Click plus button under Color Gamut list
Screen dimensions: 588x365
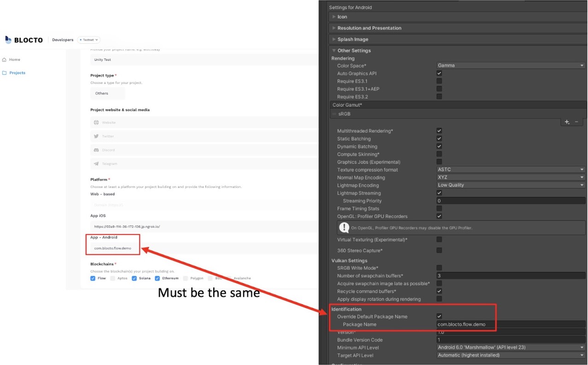[567, 122]
